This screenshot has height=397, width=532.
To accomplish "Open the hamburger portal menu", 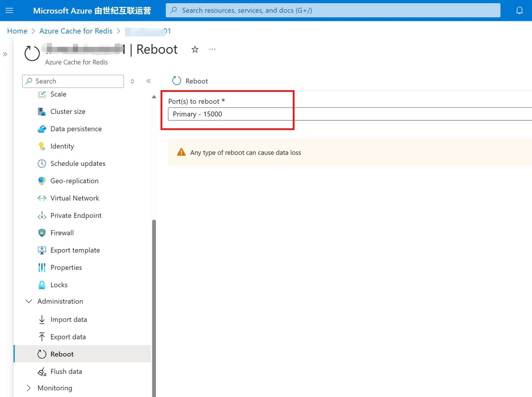I will [x=9, y=10].
